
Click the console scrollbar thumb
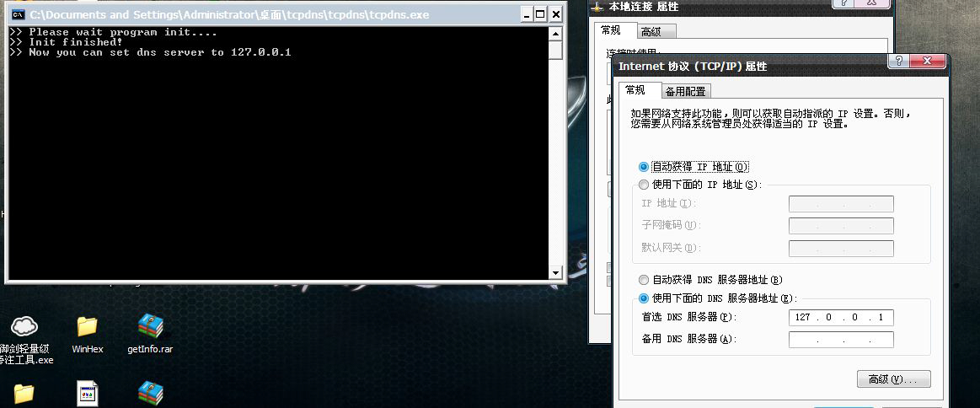555,50
